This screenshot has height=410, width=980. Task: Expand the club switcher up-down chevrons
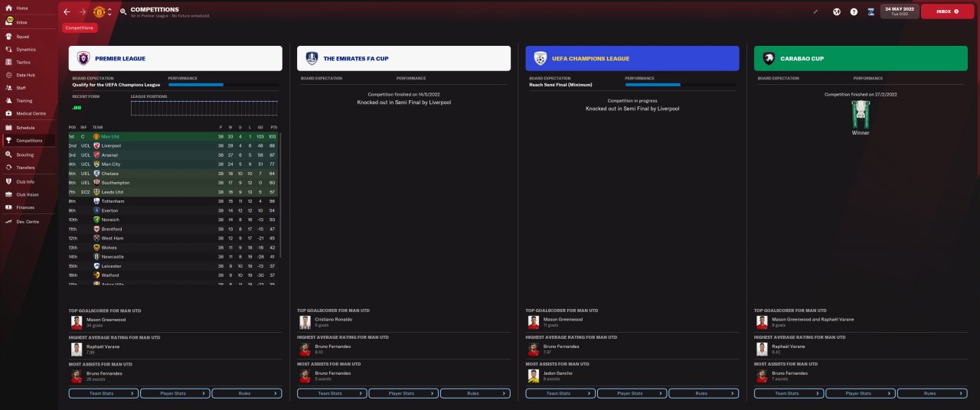pyautogui.click(x=109, y=11)
